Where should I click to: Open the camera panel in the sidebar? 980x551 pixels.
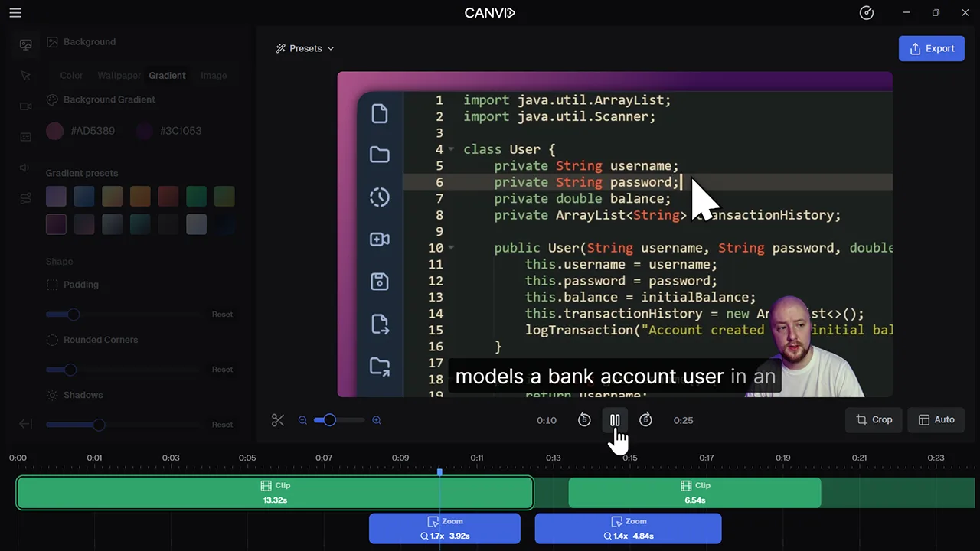click(x=25, y=106)
